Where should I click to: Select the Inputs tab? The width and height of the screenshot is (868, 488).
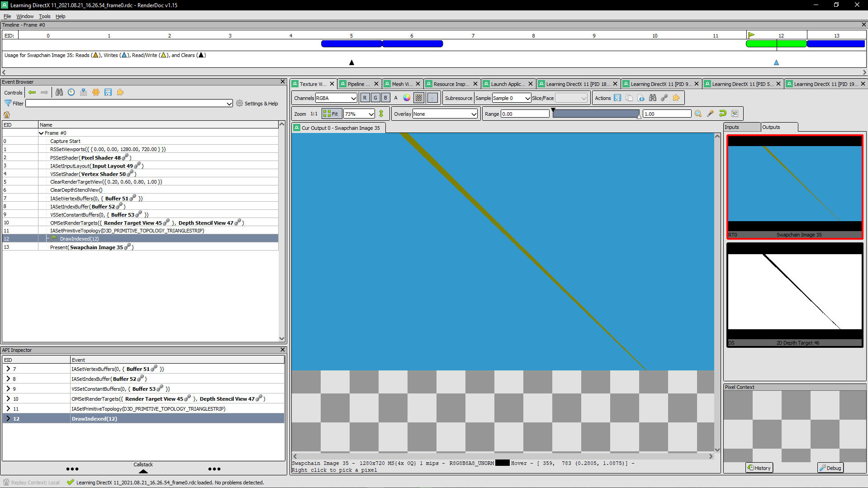[741, 127]
